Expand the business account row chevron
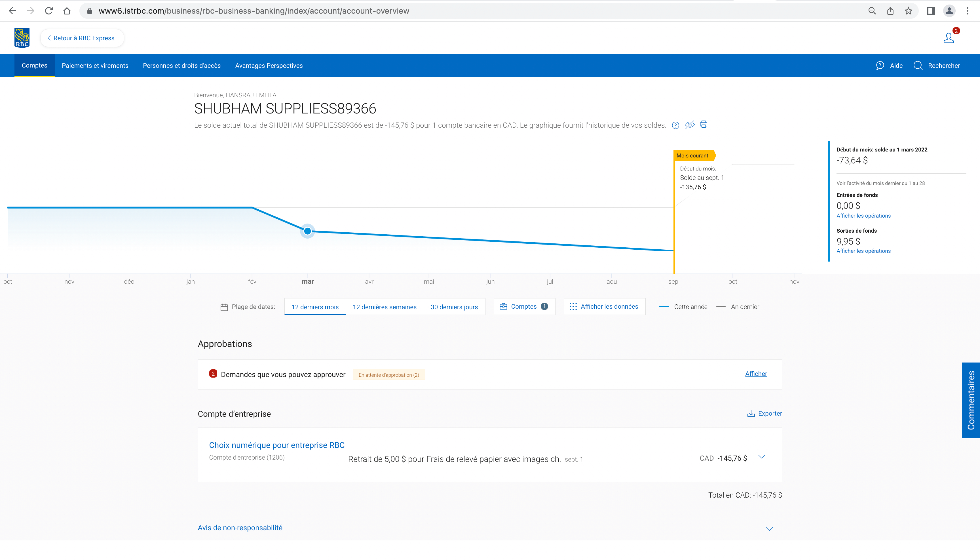The width and height of the screenshot is (980, 560). [x=762, y=457]
